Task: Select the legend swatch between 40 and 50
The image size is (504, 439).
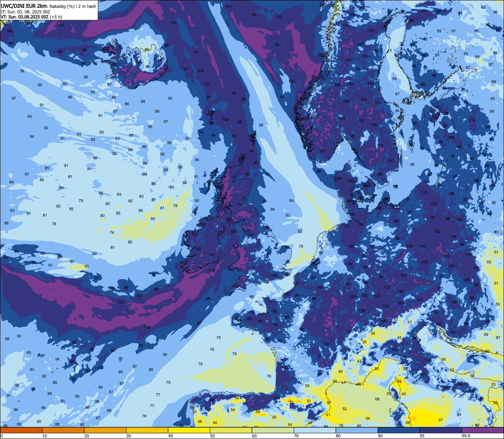Action: point(189,430)
